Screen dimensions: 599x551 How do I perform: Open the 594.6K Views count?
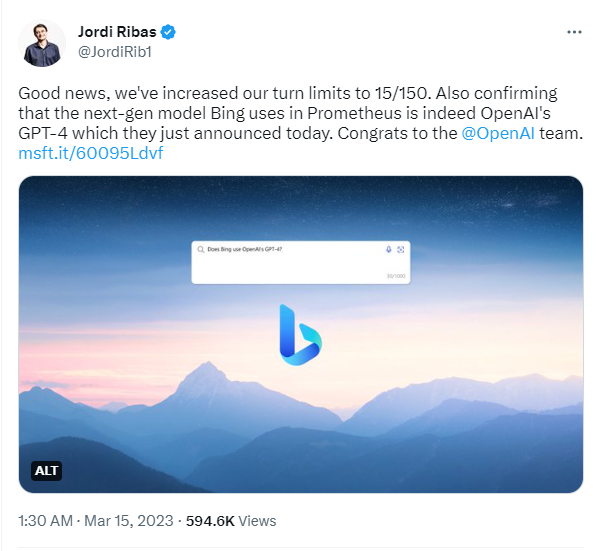pos(231,521)
